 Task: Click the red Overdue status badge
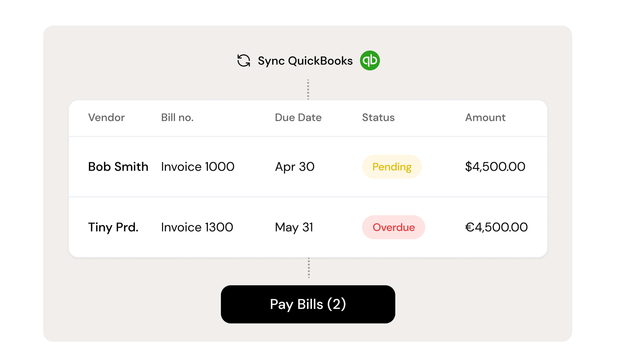(393, 227)
